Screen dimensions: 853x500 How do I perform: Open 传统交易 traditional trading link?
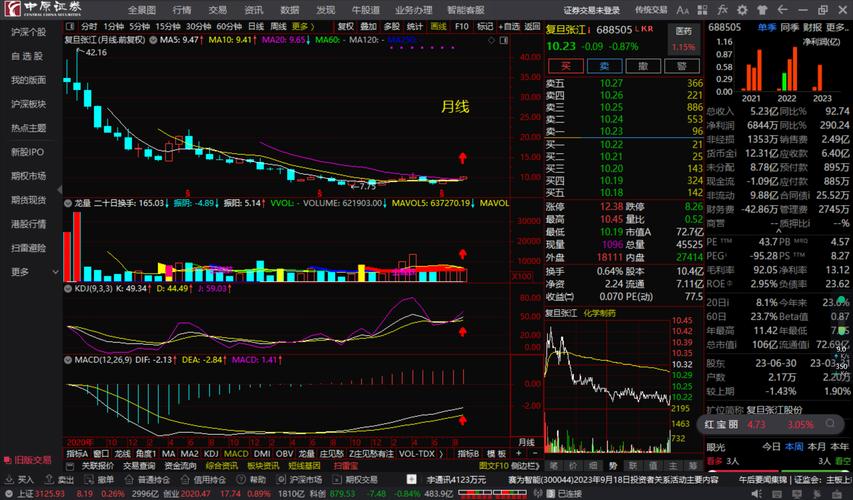(651, 10)
